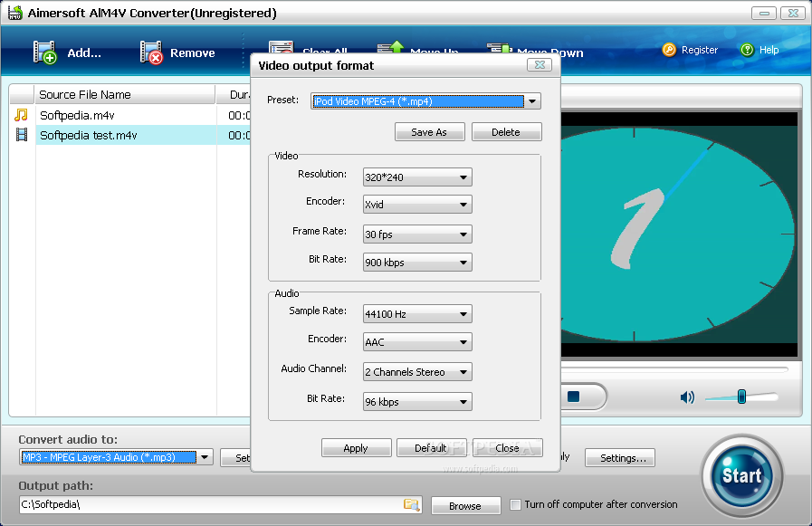Click the film strip icon beside Softpedia test.m4v
The height and width of the screenshot is (526, 812).
tap(22, 135)
